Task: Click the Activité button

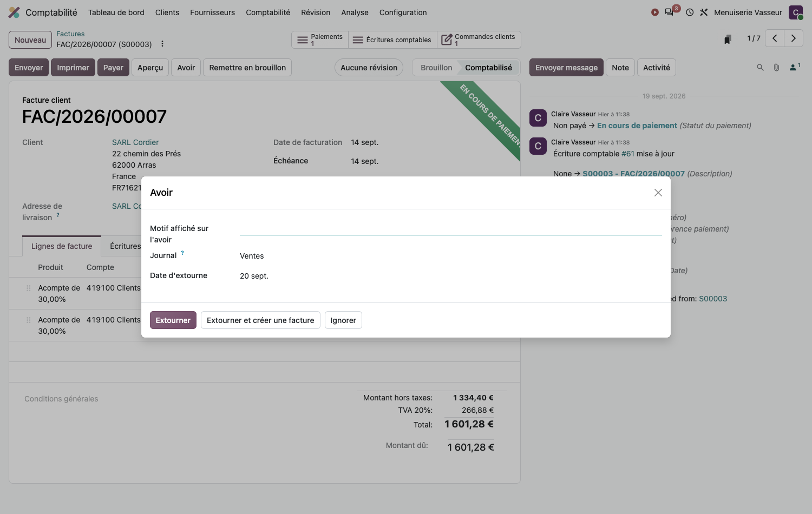Action: point(657,68)
